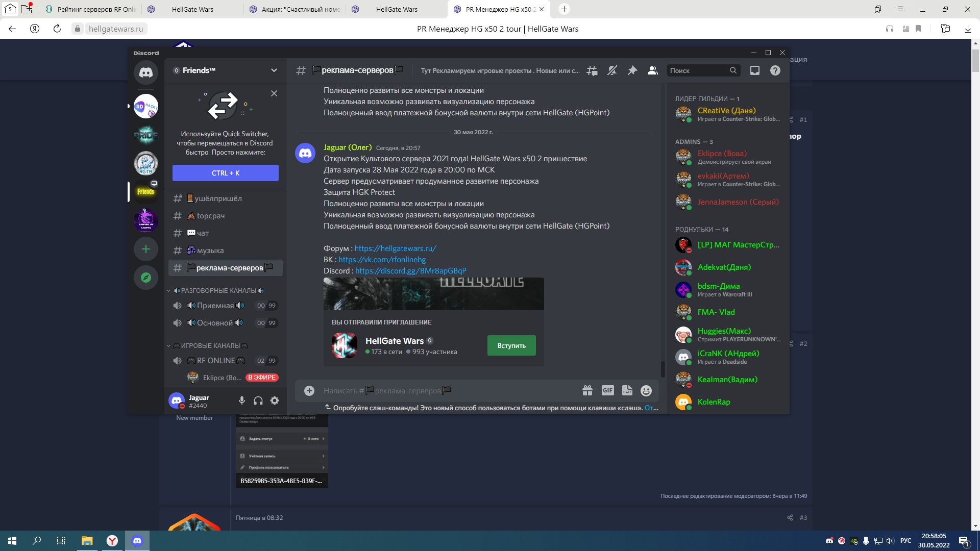Open member JennaJameson (Серый) profile
Viewport: 980px width, 551px height.
728,202
